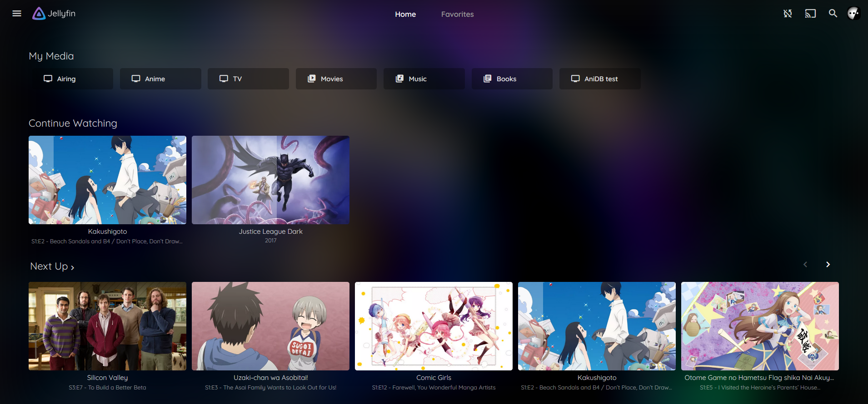Expand the Next Up section chevron

(73, 267)
